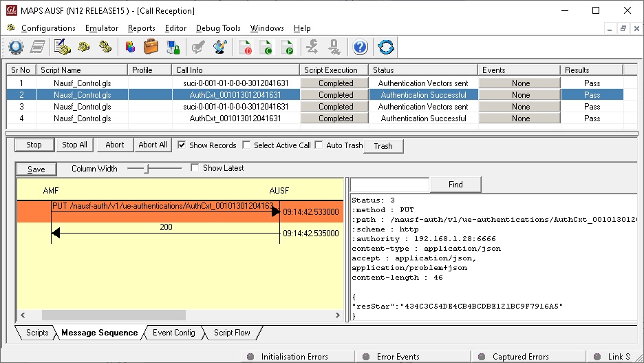The image size is (644, 363).
Task: Click the Stop button
Action: (34, 145)
